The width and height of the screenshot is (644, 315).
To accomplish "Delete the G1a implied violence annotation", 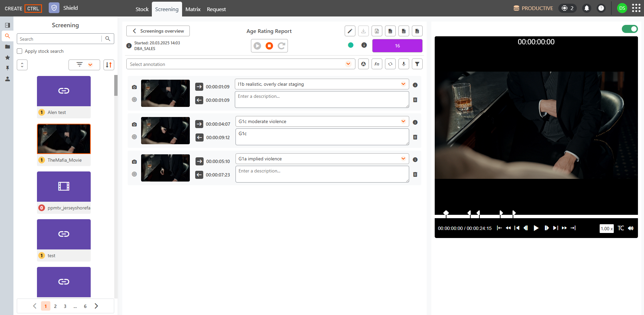I will tap(415, 174).
